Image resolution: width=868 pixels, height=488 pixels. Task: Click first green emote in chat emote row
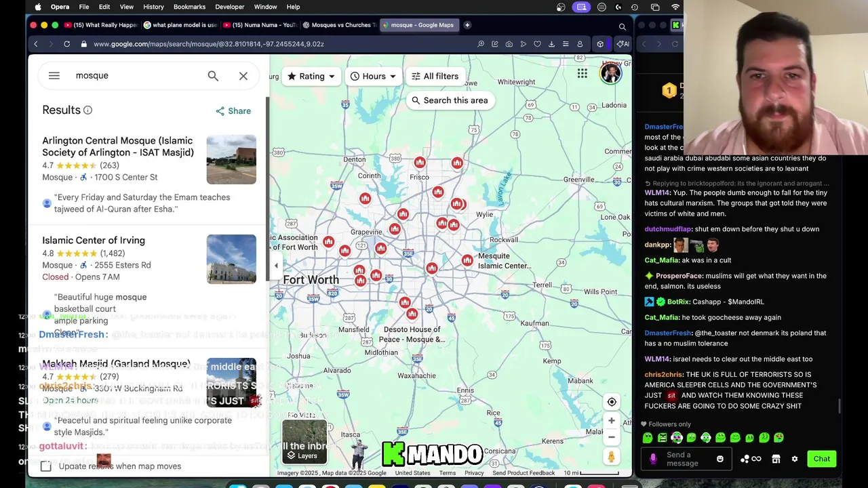[x=648, y=438]
